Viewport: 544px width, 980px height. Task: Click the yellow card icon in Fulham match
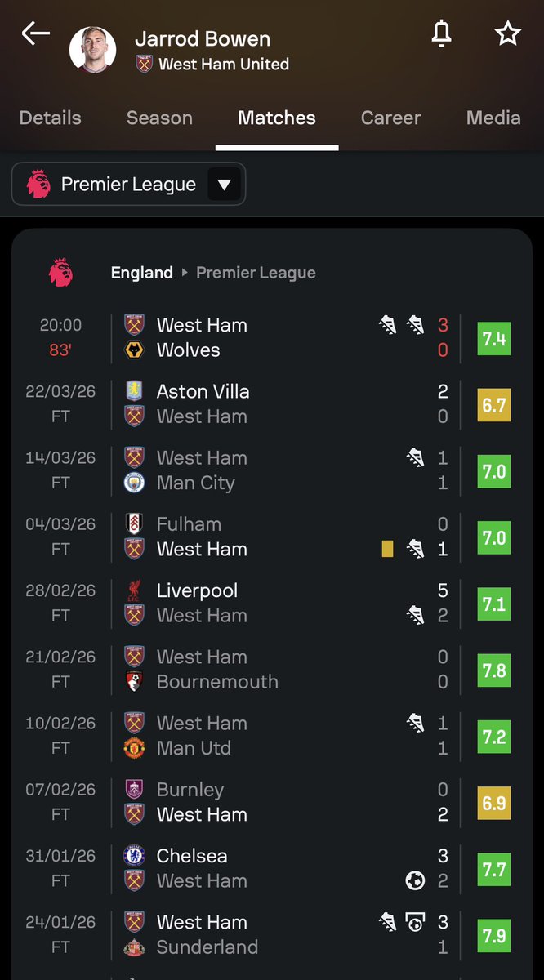(x=387, y=549)
